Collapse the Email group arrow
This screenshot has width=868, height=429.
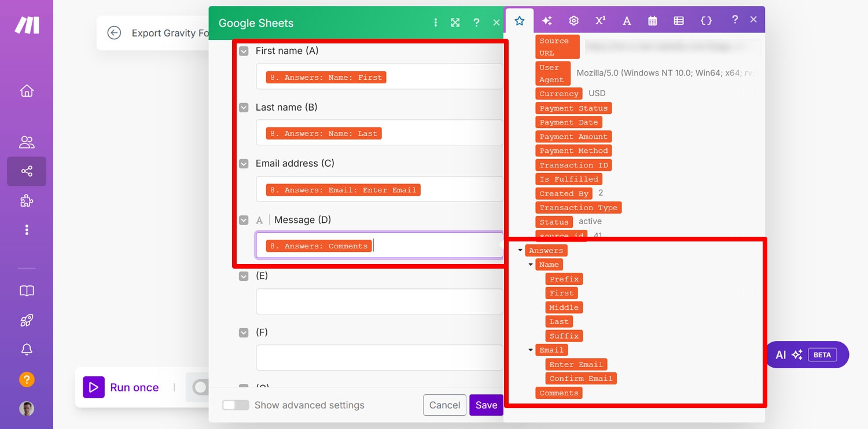click(x=531, y=350)
